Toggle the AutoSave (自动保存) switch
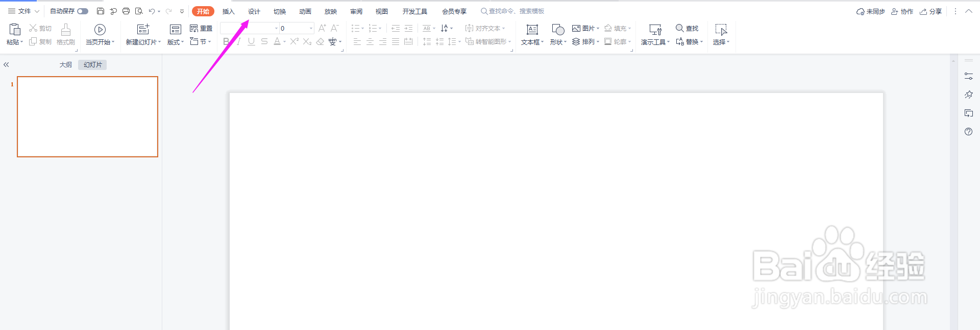980x330 pixels. 83,11
